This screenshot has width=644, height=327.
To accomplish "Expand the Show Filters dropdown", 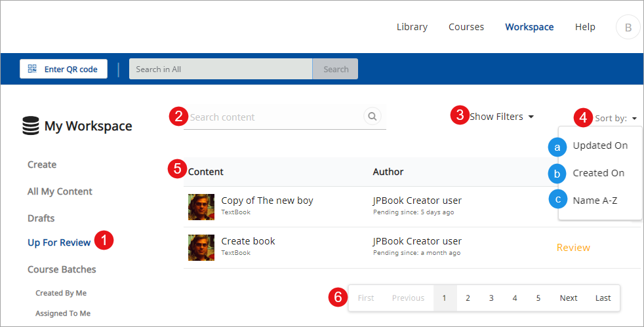I will tap(502, 117).
